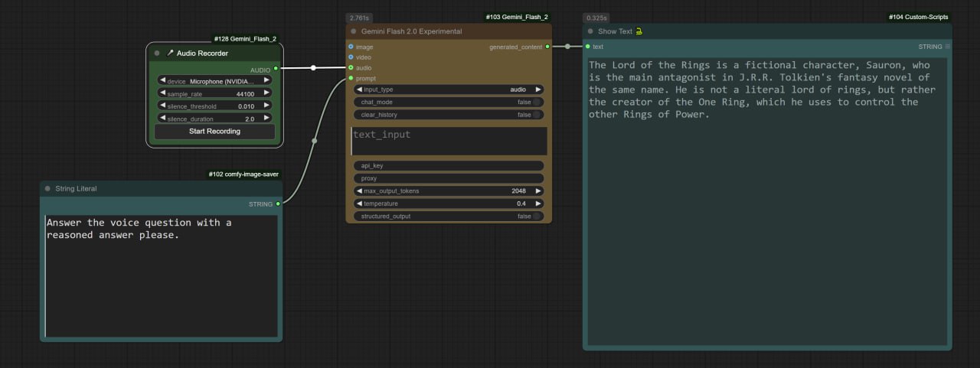The width and height of the screenshot is (980, 368).
Task: Click the yellow icon beside Show Text title
Action: (x=639, y=31)
